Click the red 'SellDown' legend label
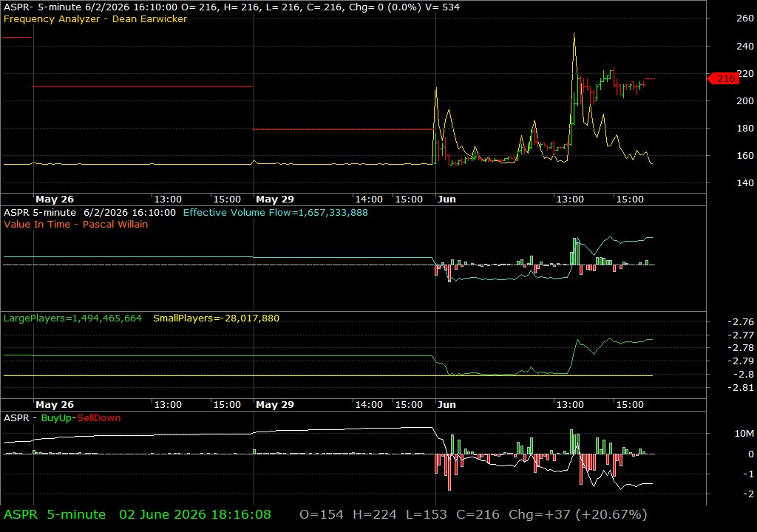The height and width of the screenshot is (532, 757). click(99, 418)
